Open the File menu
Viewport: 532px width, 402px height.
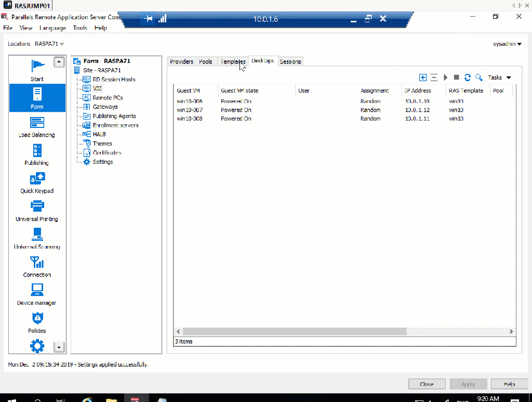click(8, 28)
